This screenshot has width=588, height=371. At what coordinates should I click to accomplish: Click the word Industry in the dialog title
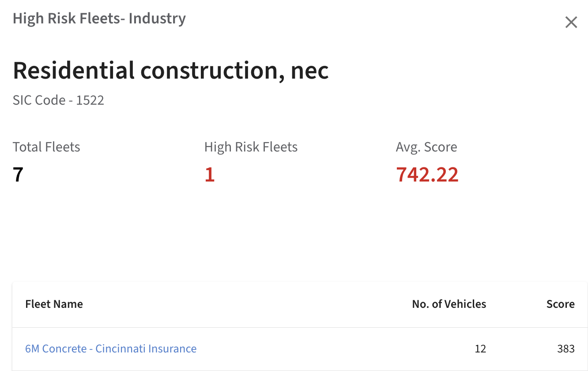(x=157, y=19)
